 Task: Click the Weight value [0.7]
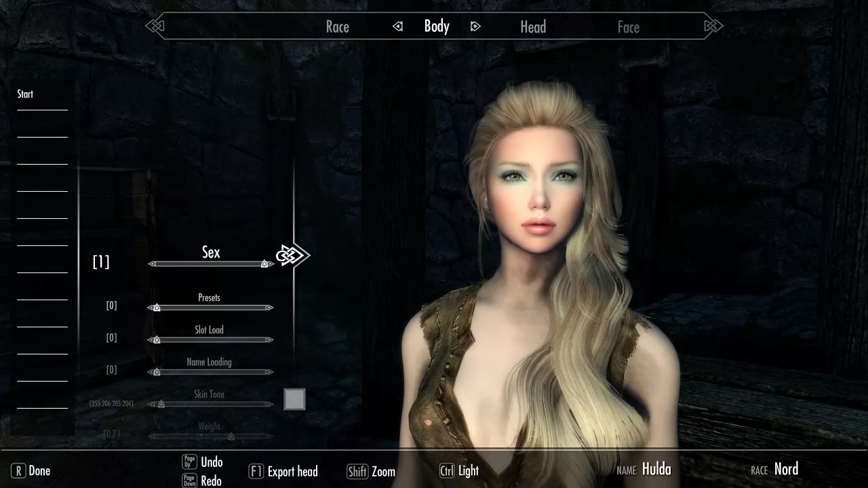coord(111,434)
